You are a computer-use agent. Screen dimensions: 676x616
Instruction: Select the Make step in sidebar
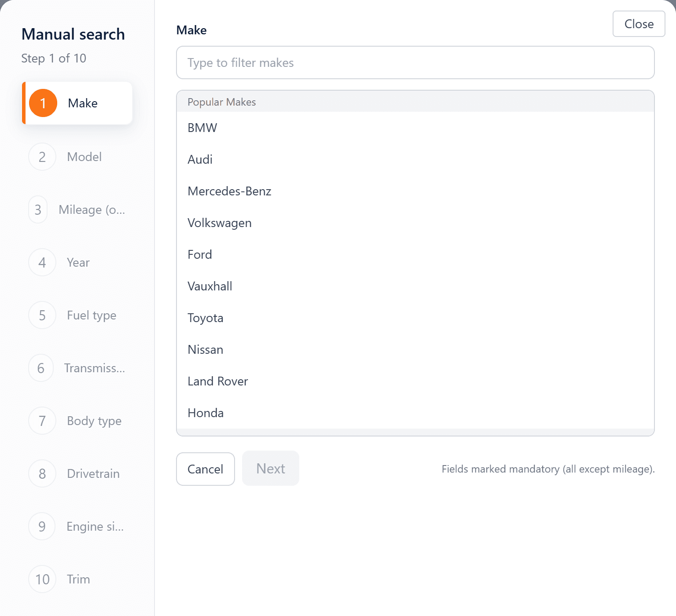(77, 103)
